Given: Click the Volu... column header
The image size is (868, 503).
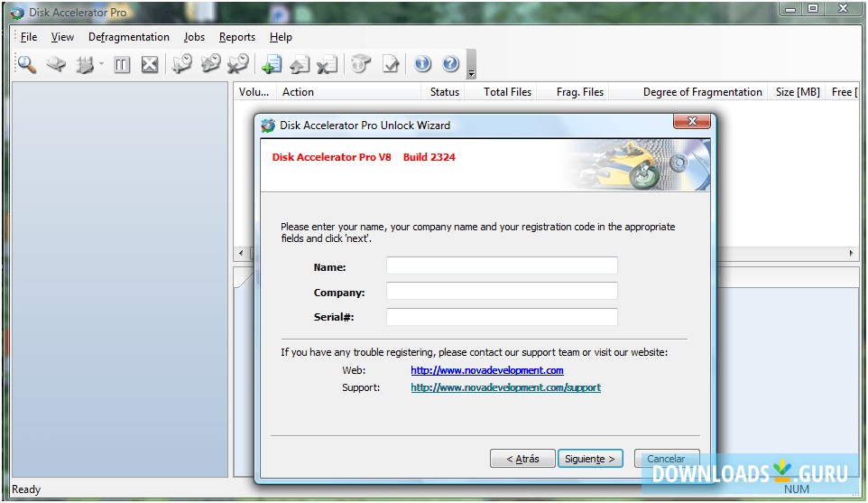Looking at the screenshot, I should 254,92.
